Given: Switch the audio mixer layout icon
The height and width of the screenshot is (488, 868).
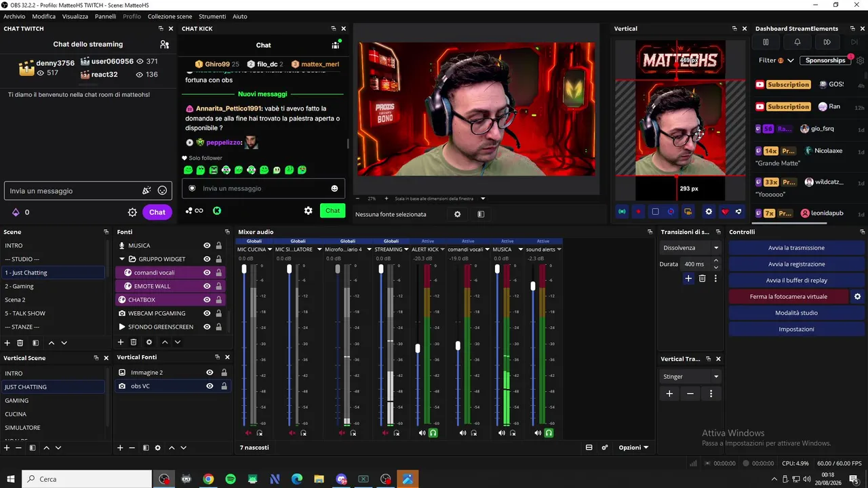Looking at the screenshot, I should point(589,447).
